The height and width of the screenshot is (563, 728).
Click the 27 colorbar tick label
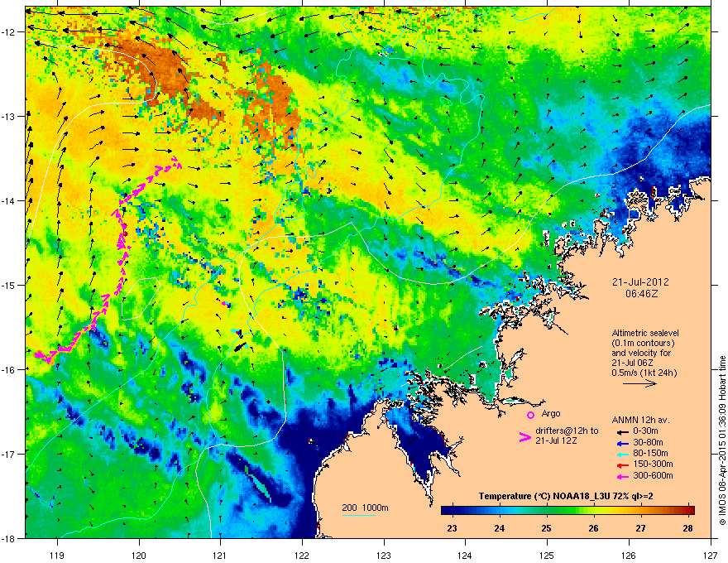point(640,528)
